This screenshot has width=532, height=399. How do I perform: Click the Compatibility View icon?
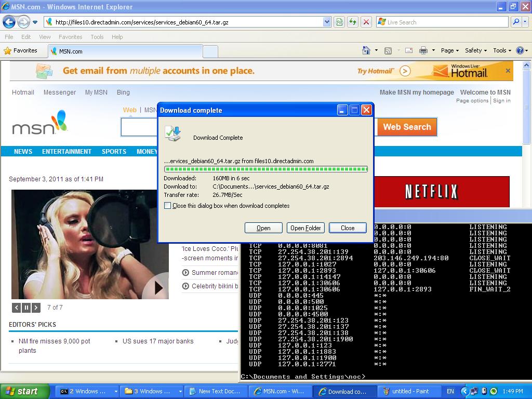[x=339, y=22]
